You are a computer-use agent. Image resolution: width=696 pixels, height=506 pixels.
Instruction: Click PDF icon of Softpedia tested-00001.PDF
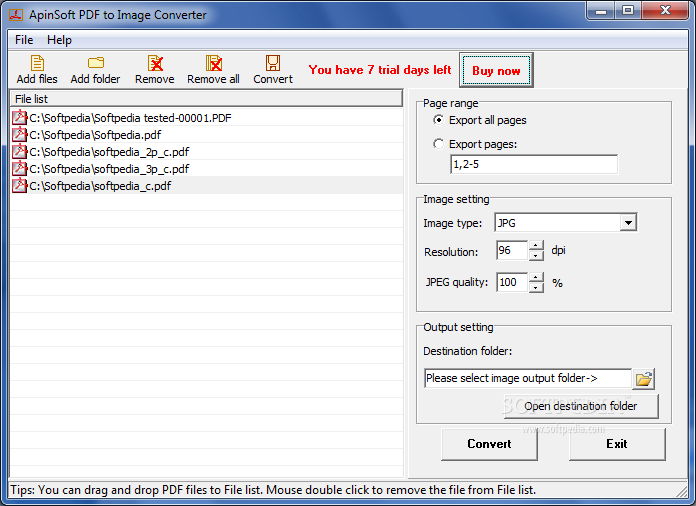[x=20, y=118]
